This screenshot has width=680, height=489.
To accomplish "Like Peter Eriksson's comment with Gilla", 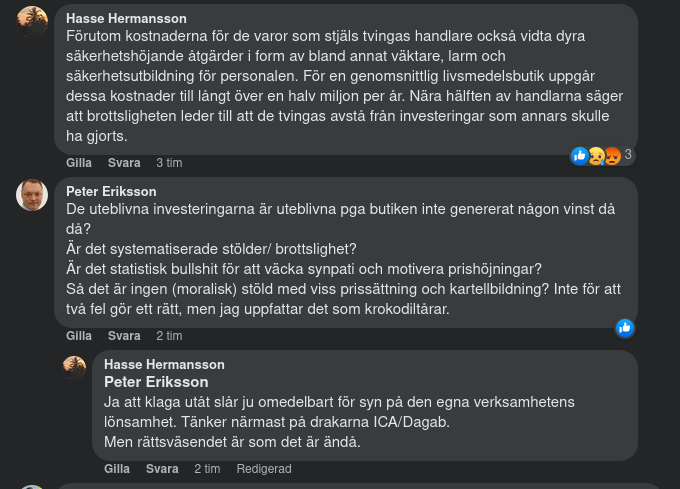I will 79,336.
